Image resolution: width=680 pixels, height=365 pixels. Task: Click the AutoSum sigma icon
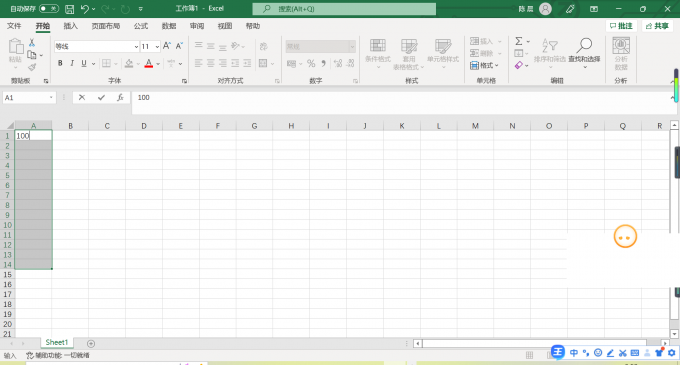(x=519, y=41)
